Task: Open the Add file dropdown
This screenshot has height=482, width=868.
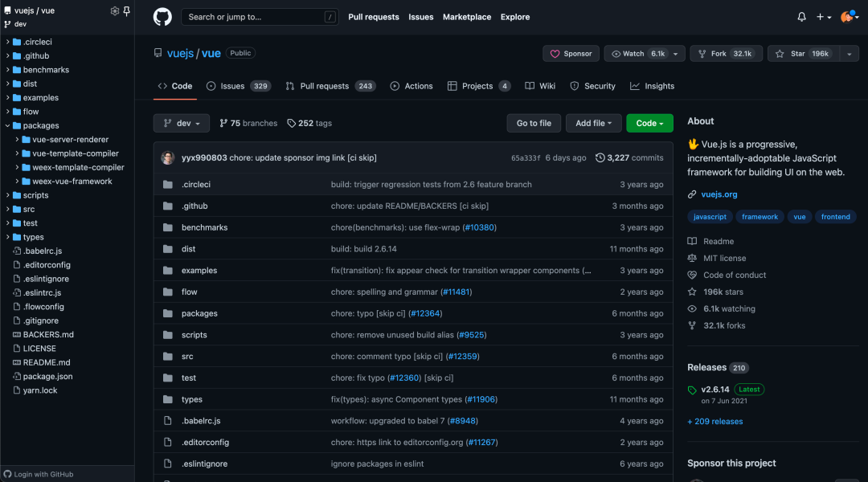Action: tap(593, 124)
